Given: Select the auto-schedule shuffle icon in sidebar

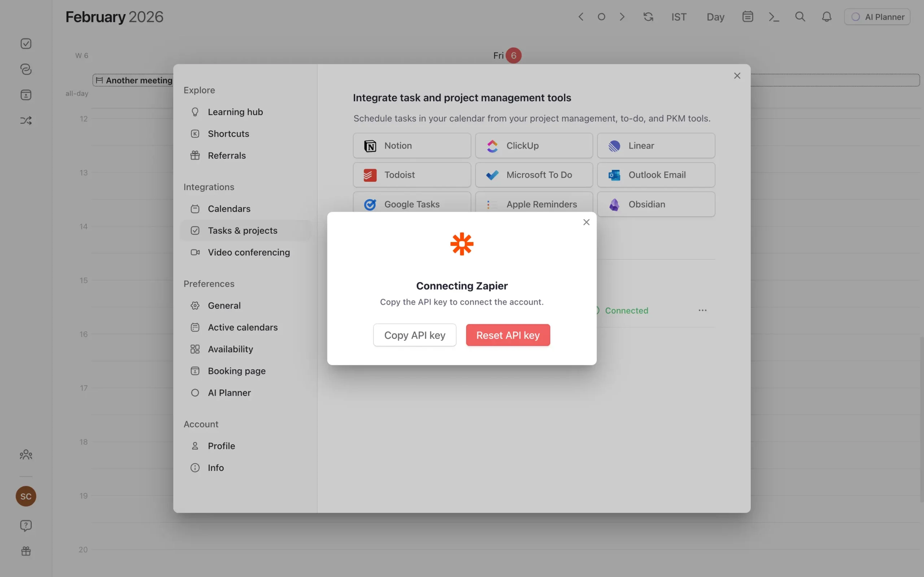Looking at the screenshot, I should [x=25, y=120].
